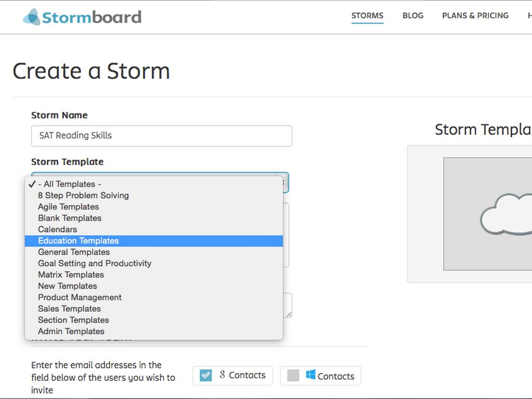Choose 8 Step Problem Solving template
The height and width of the screenshot is (399, 532).
[83, 195]
